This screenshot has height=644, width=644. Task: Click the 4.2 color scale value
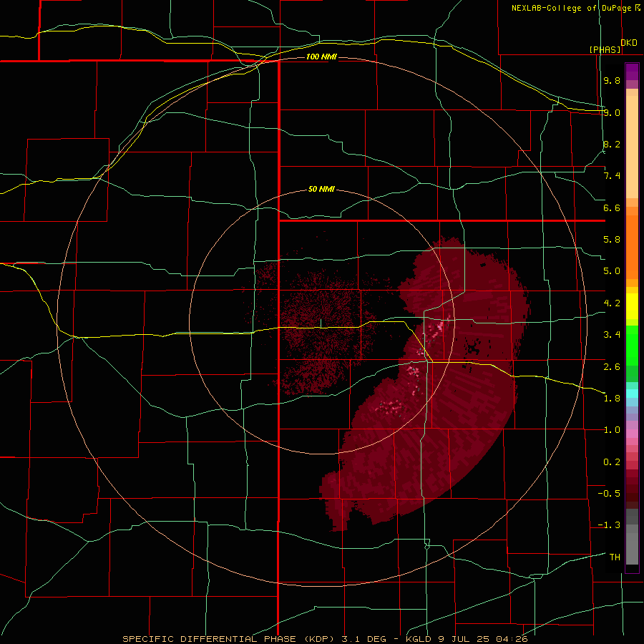point(612,303)
